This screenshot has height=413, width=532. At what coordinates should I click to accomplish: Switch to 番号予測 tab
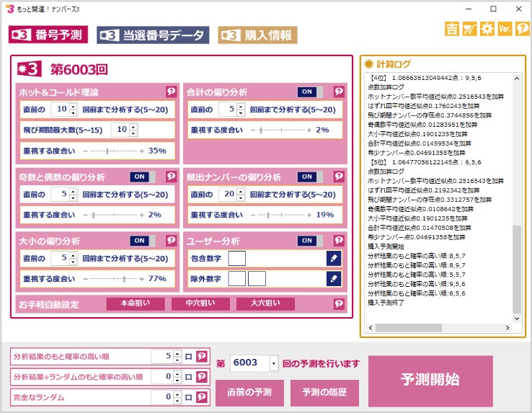[x=48, y=35]
